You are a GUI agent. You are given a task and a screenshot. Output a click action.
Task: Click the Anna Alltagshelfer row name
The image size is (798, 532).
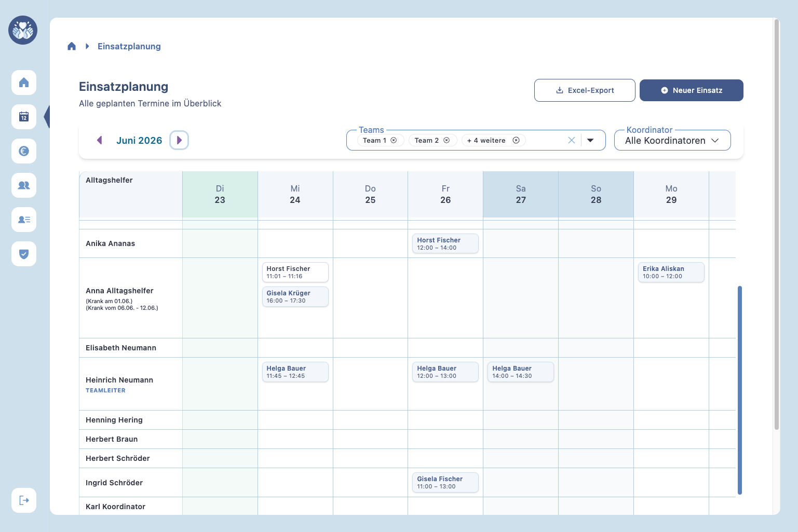coord(119,291)
